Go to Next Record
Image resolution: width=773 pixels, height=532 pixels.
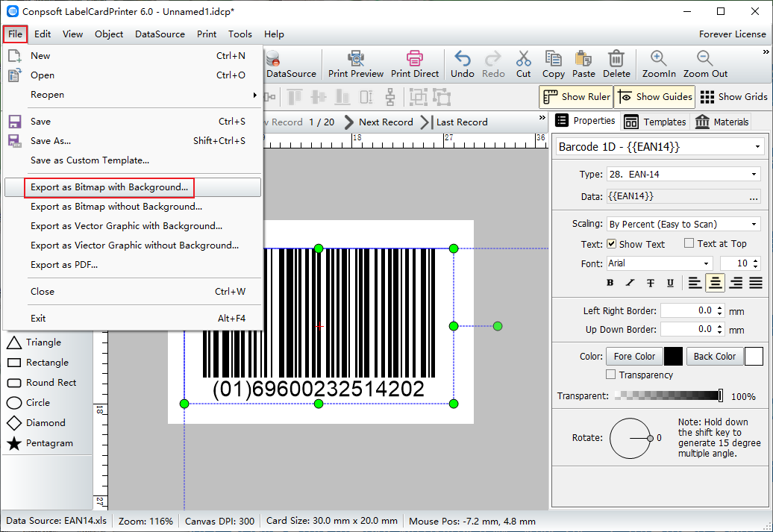coord(378,122)
